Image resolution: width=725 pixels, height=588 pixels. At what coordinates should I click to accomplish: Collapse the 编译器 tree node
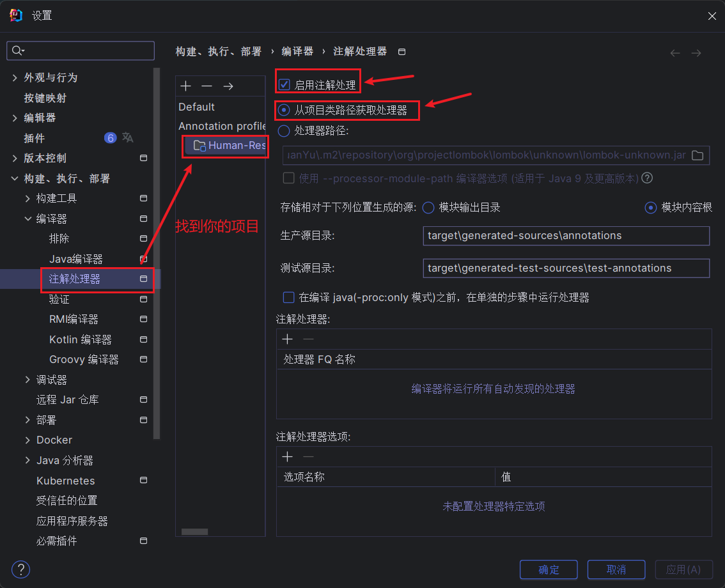[27, 219]
